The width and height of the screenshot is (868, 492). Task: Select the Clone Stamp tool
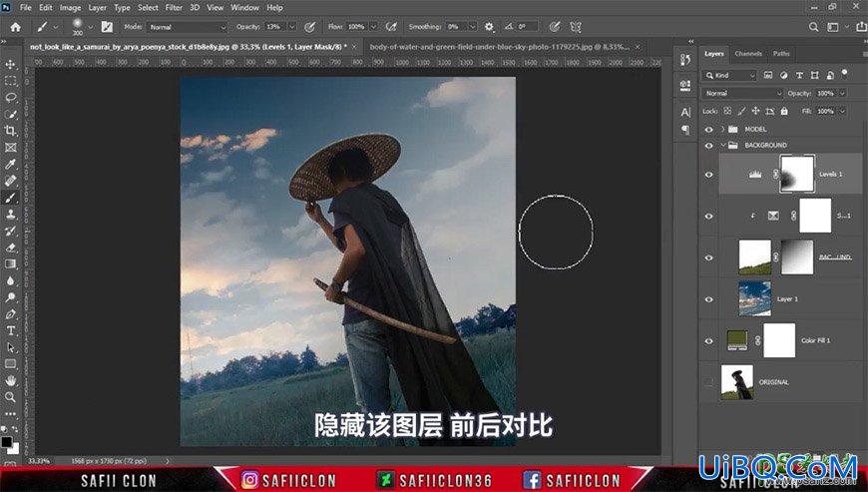point(11,215)
